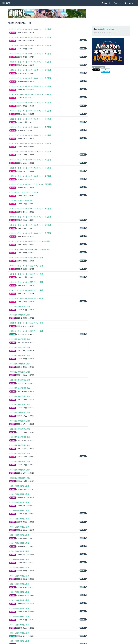Click the ログイン login icon link
The image size is (138, 644).
pos(117,3)
